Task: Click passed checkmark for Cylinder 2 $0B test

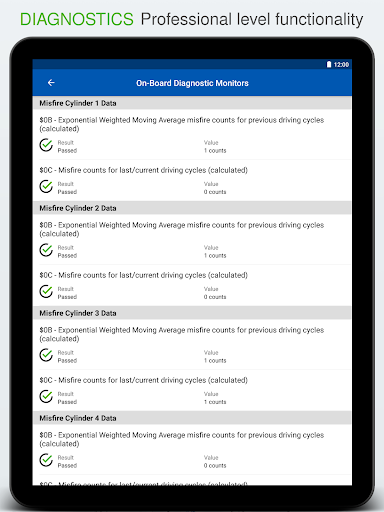Action: pyautogui.click(x=46, y=250)
